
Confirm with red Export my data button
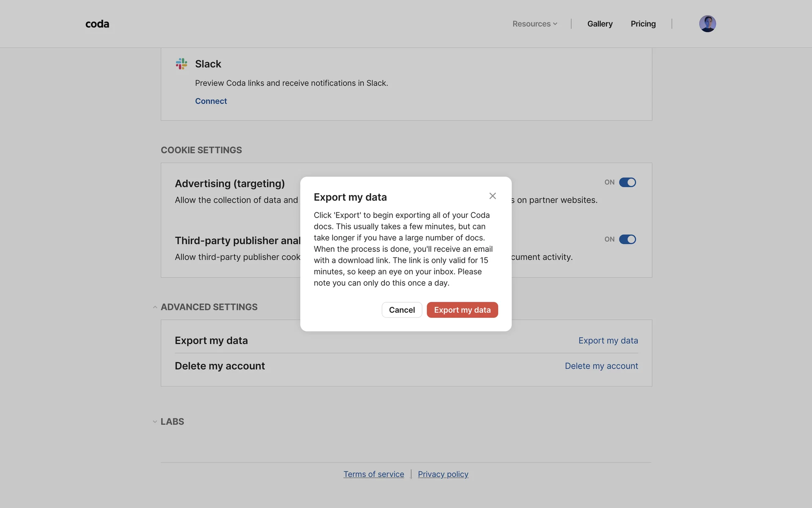point(462,310)
